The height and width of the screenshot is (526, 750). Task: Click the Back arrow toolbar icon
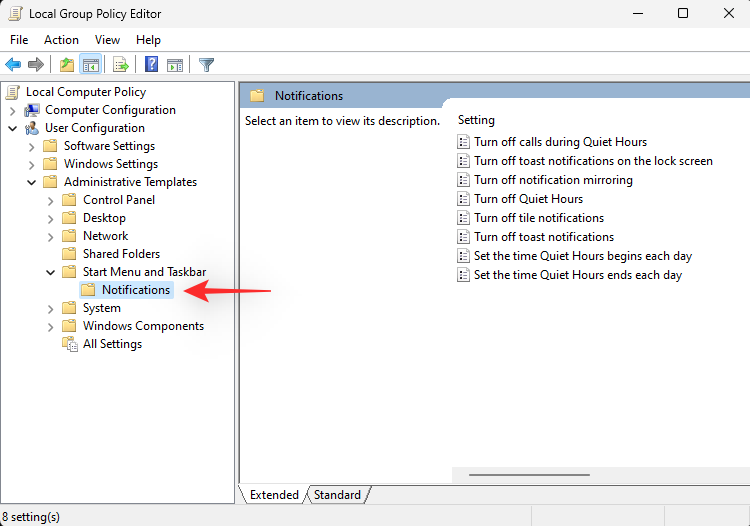13,65
